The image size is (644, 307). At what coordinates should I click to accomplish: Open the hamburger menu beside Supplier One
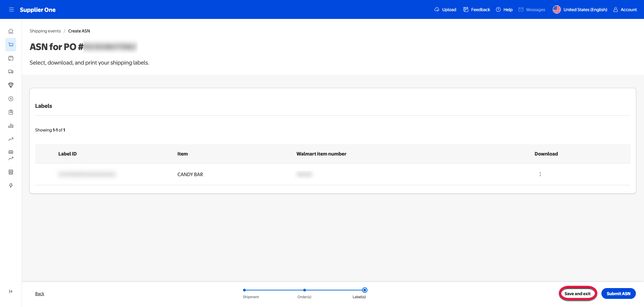pyautogui.click(x=11, y=9)
